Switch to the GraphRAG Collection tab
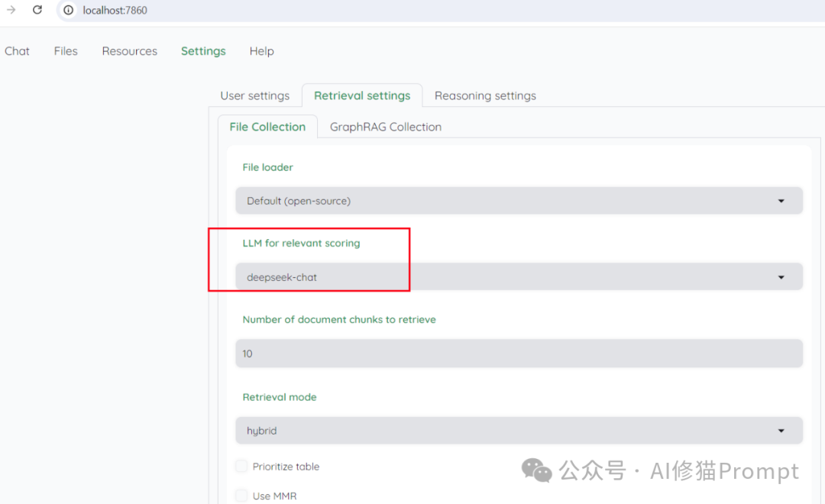This screenshot has width=825, height=504. 385,127
